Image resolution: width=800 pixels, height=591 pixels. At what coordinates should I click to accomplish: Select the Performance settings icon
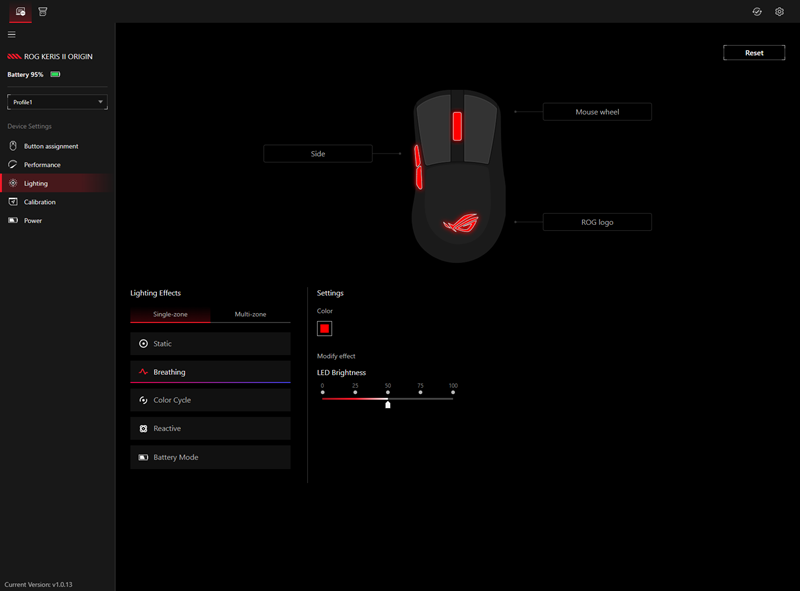(11, 164)
